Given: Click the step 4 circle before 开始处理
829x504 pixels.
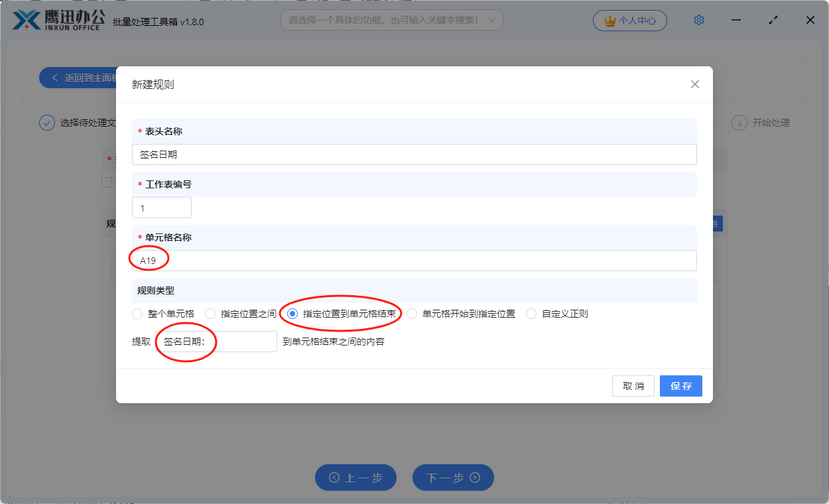Looking at the screenshot, I should (739, 123).
